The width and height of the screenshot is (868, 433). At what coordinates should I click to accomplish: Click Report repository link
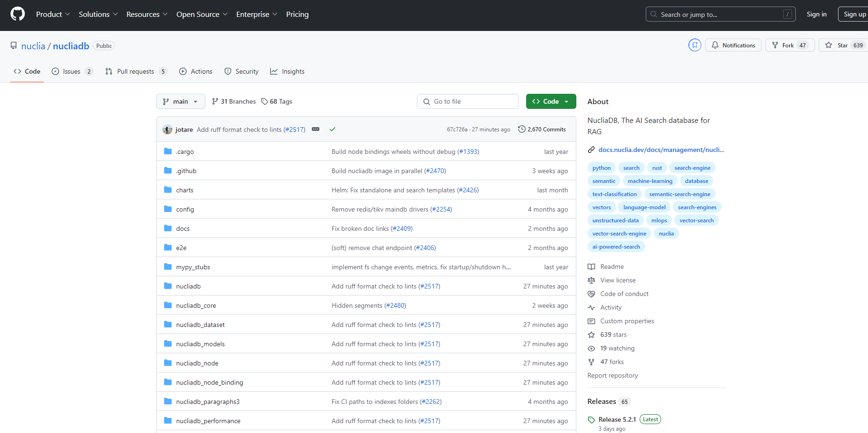pyautogui.click(x=612, y=375)
